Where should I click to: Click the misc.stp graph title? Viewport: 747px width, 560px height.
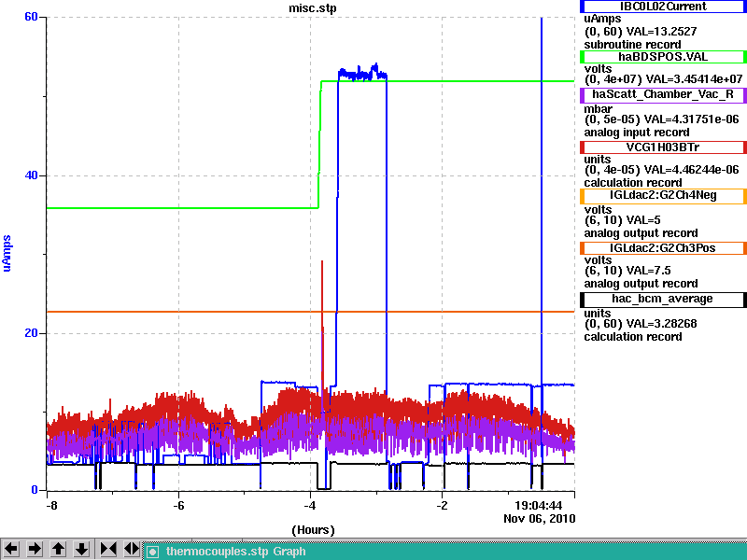pyautogui.click(x=313, y=8)
